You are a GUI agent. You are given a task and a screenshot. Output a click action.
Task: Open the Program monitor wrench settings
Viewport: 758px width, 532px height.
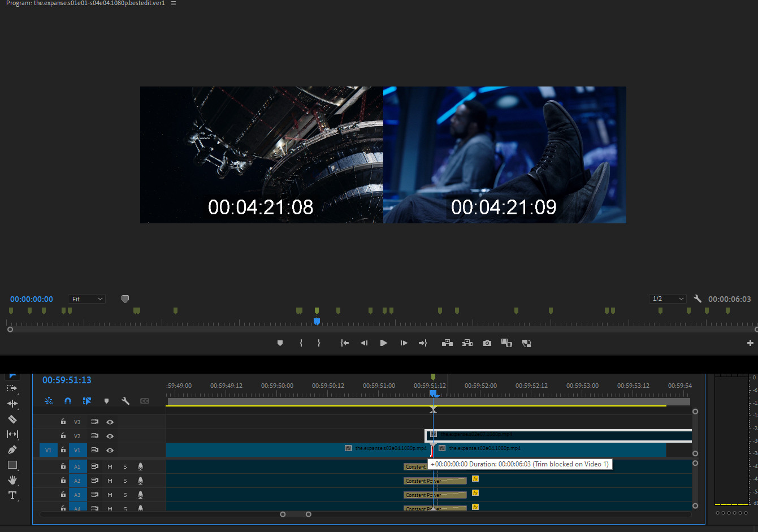tap(698, 299)
